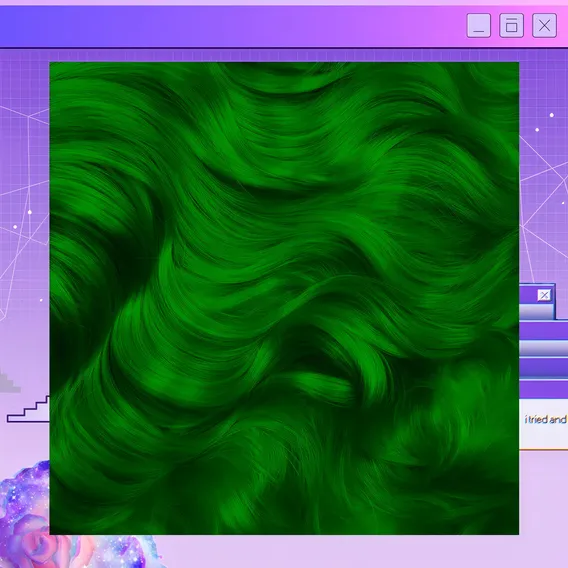
Task: Click the bright star dot at upper right
Action: pyautogui.click(x=551, y=115)
